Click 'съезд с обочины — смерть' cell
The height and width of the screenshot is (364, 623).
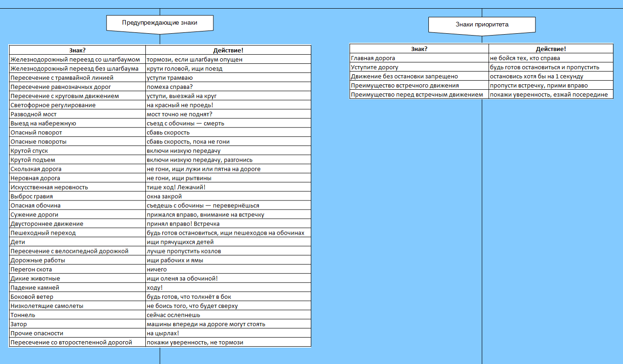228,123
